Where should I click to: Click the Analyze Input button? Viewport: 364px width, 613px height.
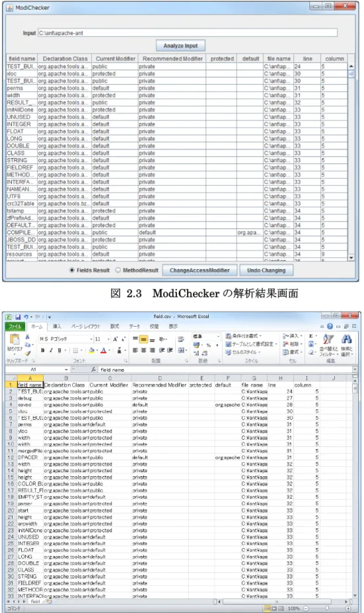[180, 46]
